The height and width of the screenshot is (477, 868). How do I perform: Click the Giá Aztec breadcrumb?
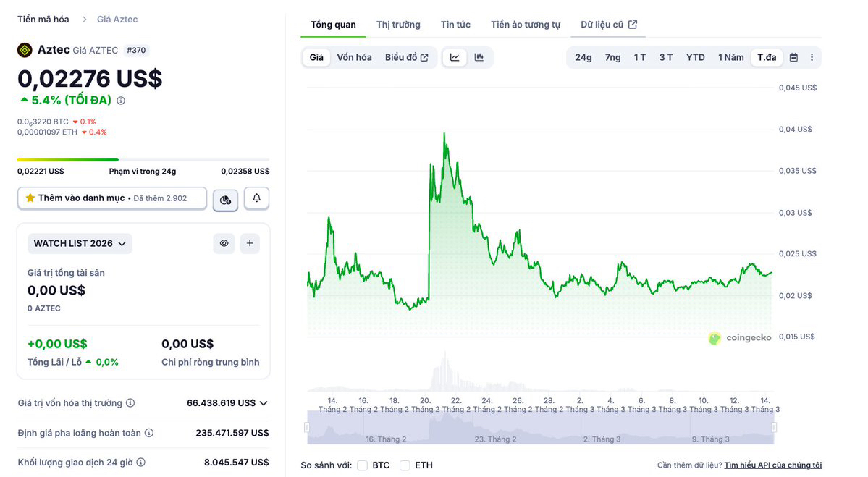point(117,20)
